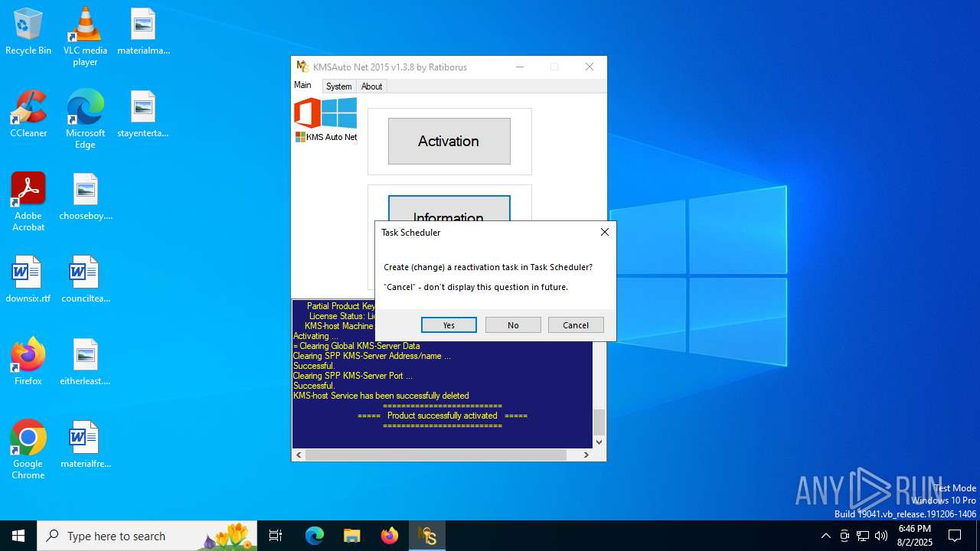Screen dimensions: 980x551
Task: Click 'KMS-host Service has been successfully deleted' line
Action: click(381, 396)
